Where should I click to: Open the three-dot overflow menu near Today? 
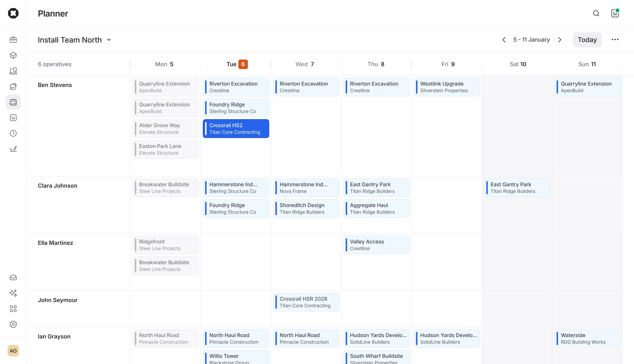pos(615,39)
